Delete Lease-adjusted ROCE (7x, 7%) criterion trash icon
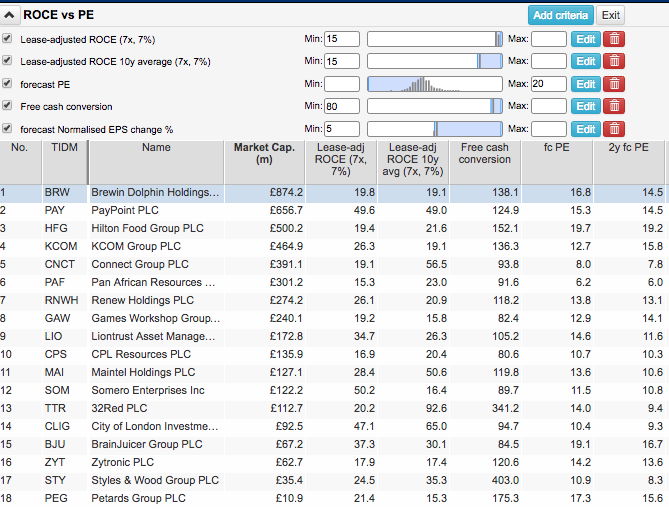The height and width of the screenshot is (513, 669). [x=614, y=39]
